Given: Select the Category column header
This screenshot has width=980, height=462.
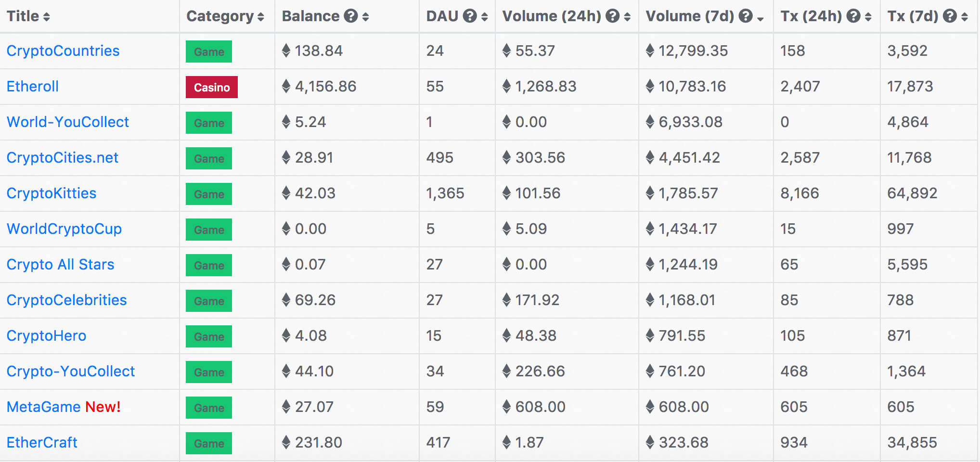Looking at the screenshot, I should 220,16.
